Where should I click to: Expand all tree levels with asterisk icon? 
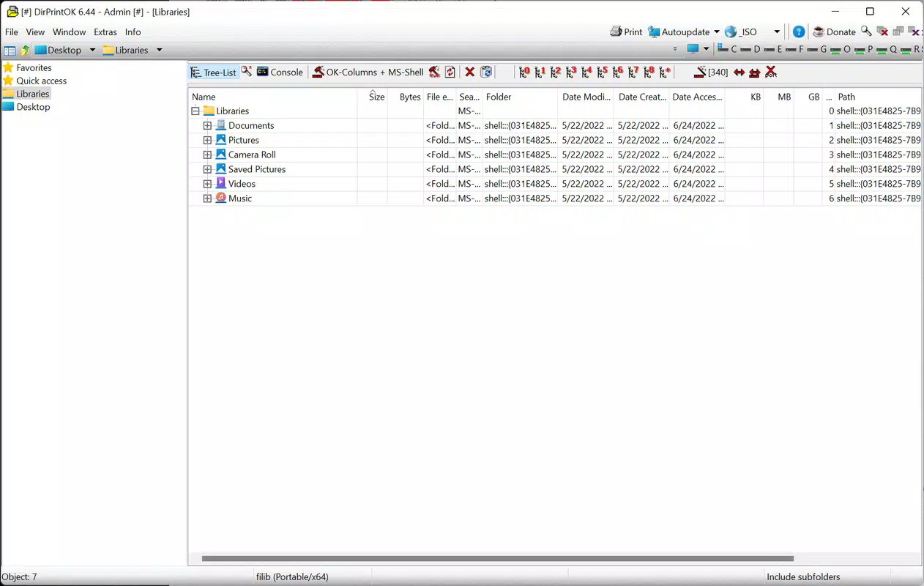click(665, 72)
